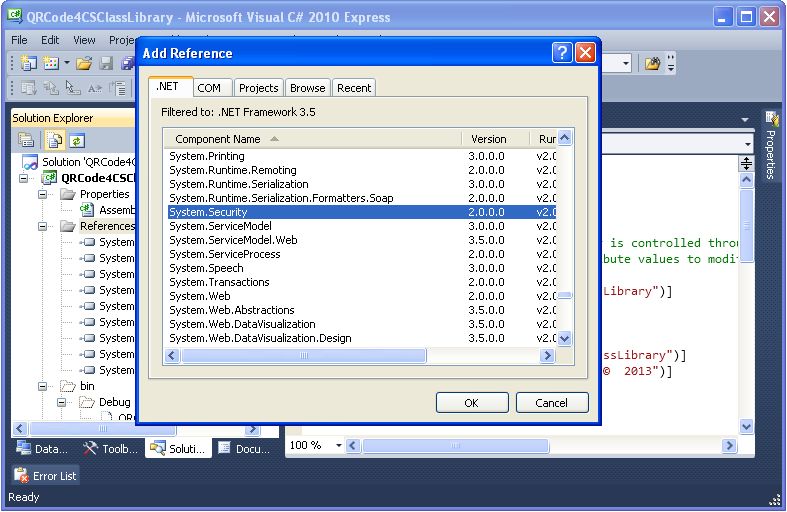Image resolution: width=787 pixels, height=512 pixels.
Task: Open the Add New Item dropdown arrow
Action: (66, 63)
